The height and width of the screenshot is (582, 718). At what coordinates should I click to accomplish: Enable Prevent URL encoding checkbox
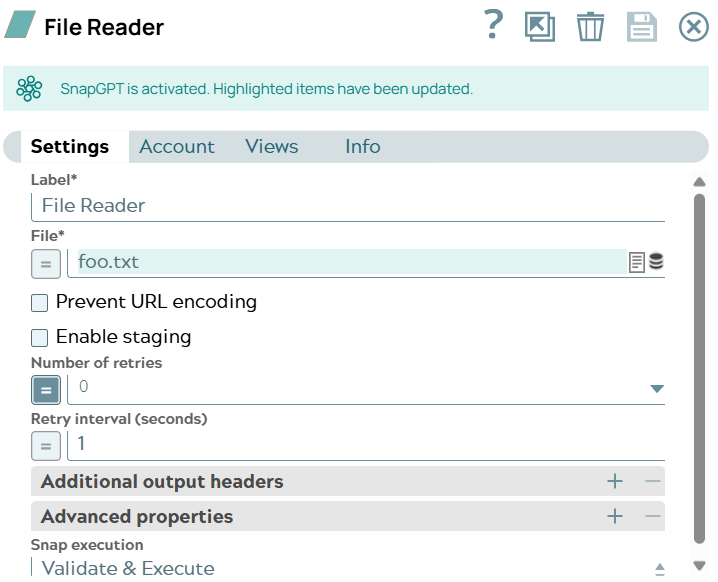click(40, 302)
